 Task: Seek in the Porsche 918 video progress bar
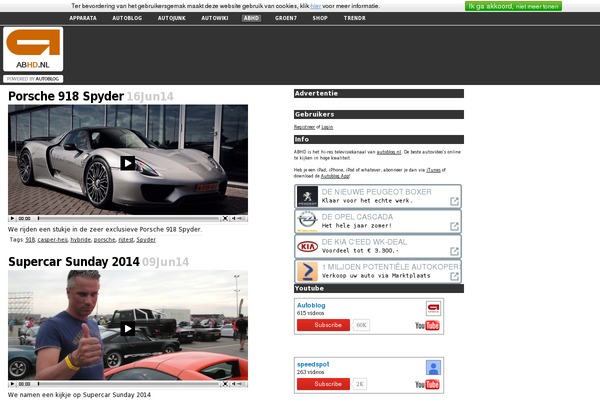pyautogui.click(x=128, y=219)
